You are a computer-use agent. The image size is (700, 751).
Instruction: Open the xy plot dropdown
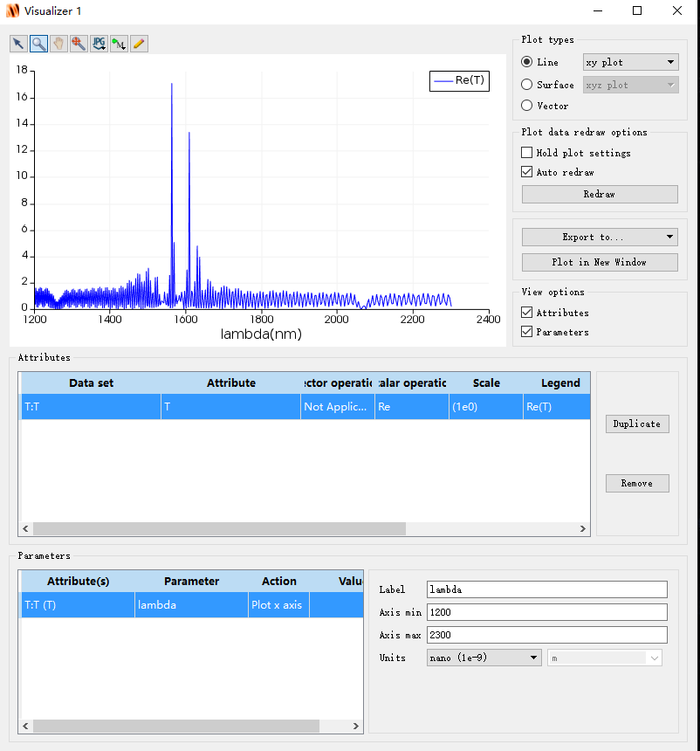click(x=630, y=62)
